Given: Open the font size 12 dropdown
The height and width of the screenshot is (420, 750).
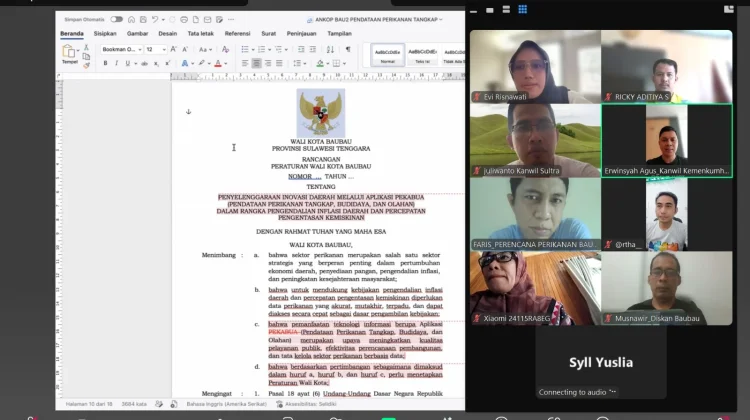Looking at the screenshot, I should (164, 50).
